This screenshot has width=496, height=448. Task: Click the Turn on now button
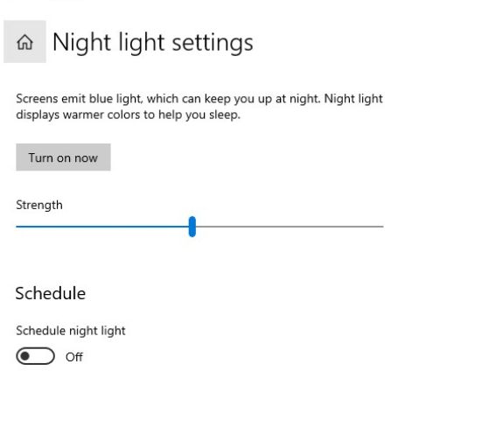(63, 157)
